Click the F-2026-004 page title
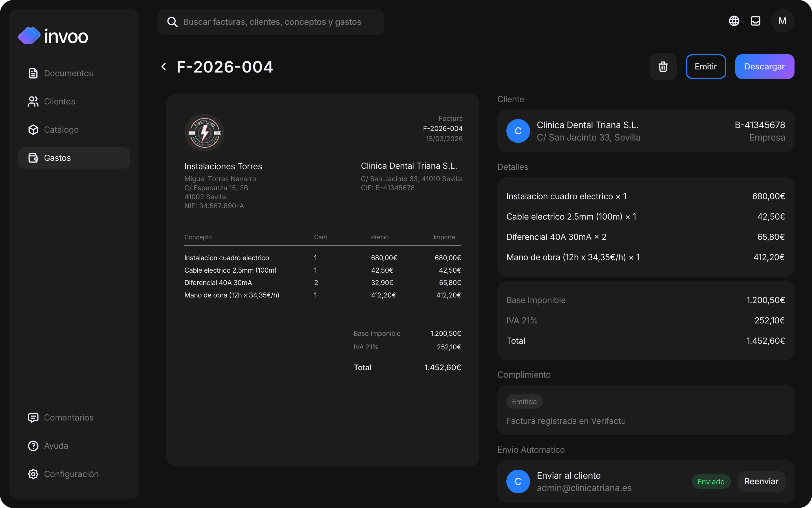Image resolution: width=812 pixels, height=508 pixels. coord(225,67)
